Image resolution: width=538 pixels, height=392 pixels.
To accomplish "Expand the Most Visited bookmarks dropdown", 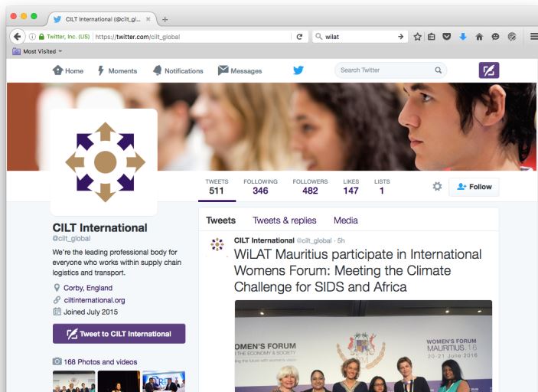I will pos(37,51).
